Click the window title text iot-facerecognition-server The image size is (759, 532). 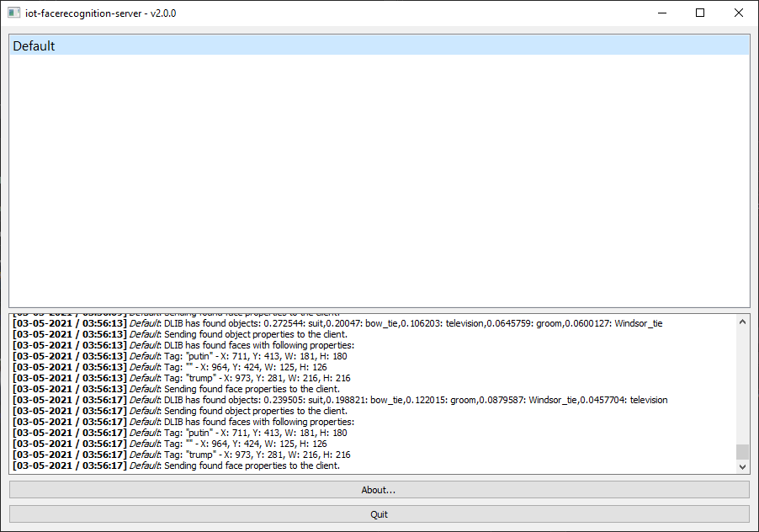coord(101,13)
